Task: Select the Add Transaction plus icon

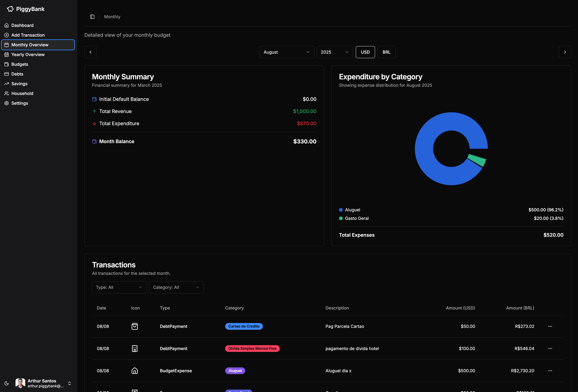Action: pos(7,35)
